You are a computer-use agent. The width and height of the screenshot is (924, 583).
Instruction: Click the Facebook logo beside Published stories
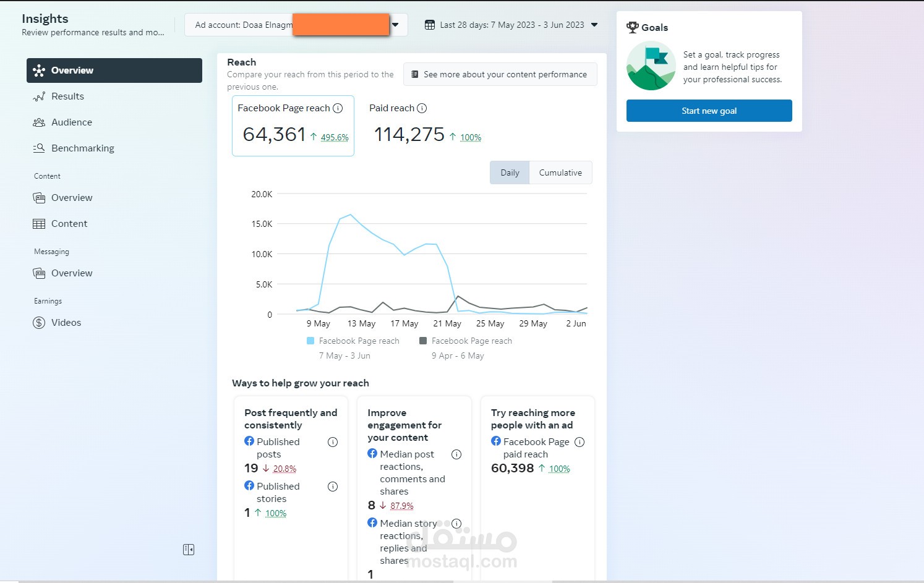249,486
